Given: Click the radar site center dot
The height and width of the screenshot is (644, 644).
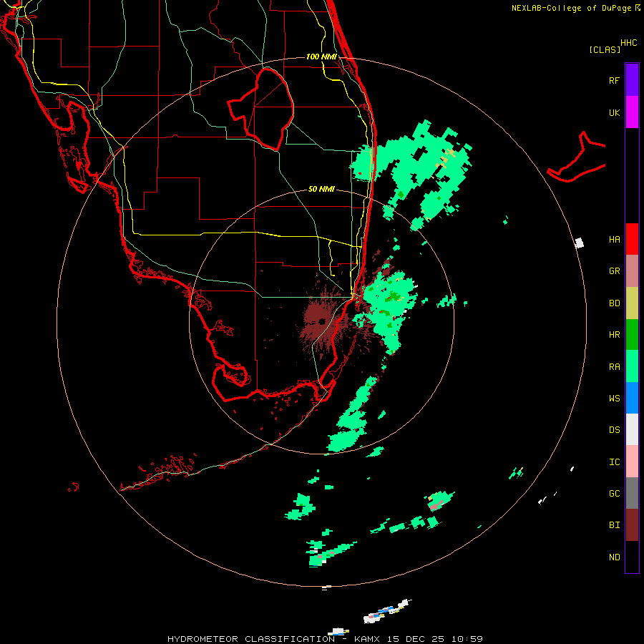Looking at the screenshot, I should 321,321.
